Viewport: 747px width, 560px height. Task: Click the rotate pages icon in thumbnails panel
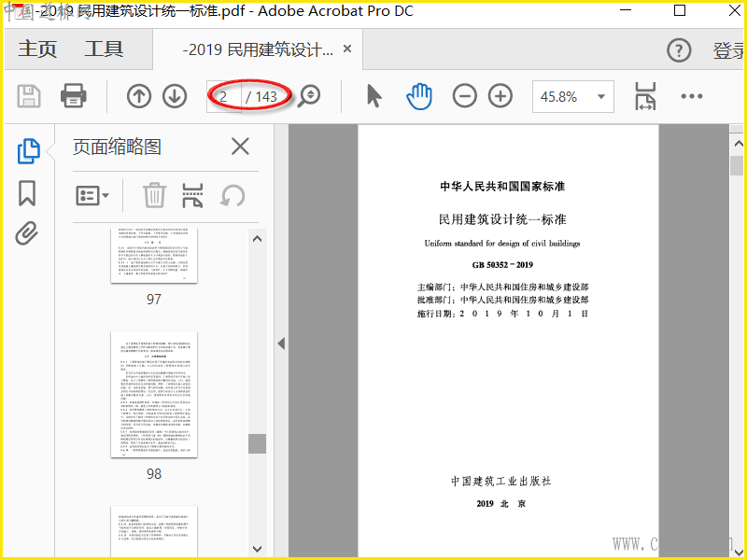tap(233, 196)
